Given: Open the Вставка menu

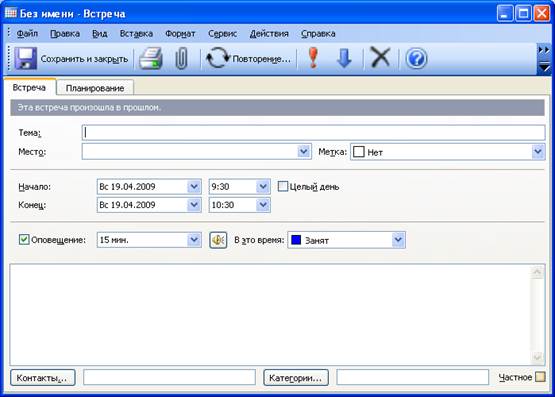Looking at the screenshot, I should [136, 34].
